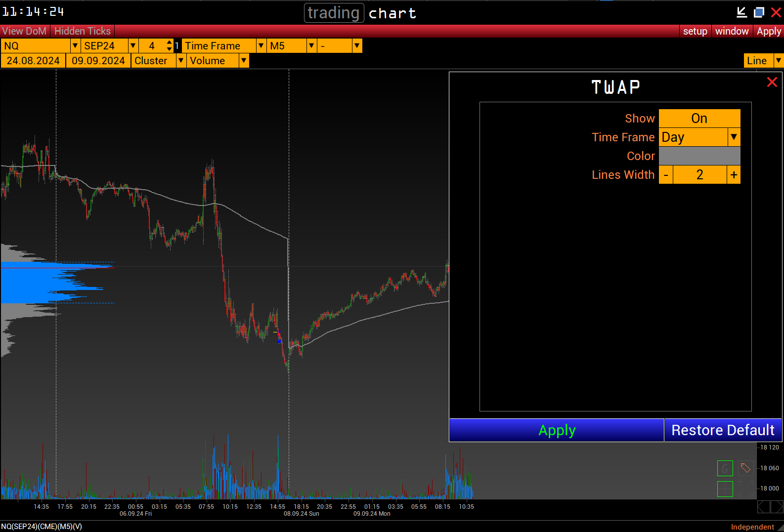
Task: Click the orange price tag icon
Action: point(745,468)
